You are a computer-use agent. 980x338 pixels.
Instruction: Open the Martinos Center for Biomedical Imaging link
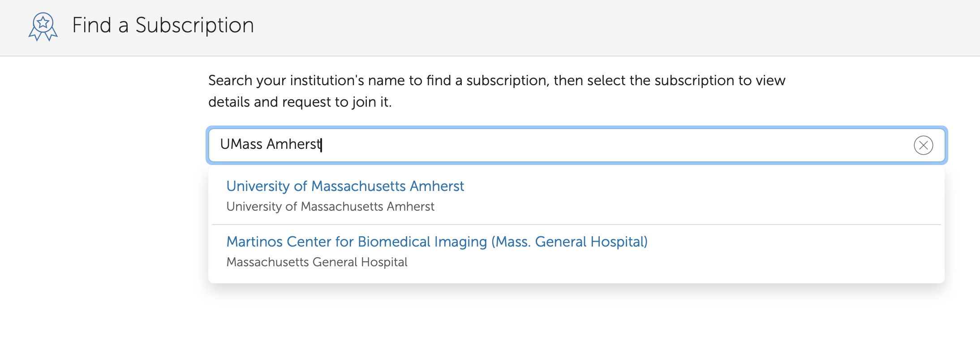(437, 242)
